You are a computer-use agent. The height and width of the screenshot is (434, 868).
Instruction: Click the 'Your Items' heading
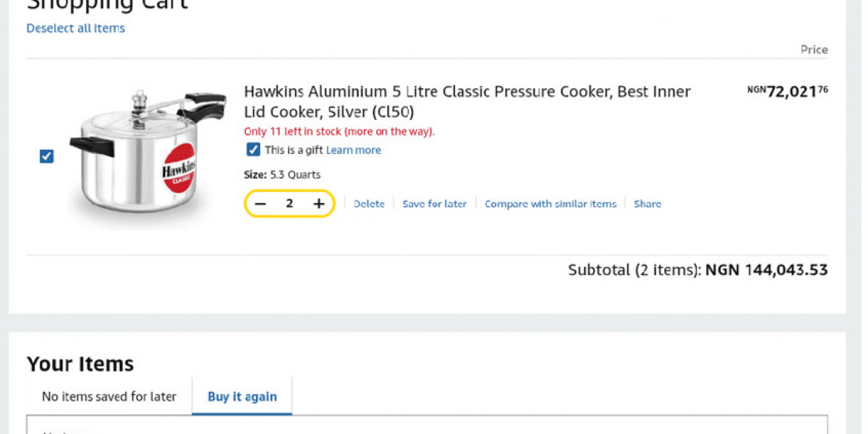[x=80, y=363]
